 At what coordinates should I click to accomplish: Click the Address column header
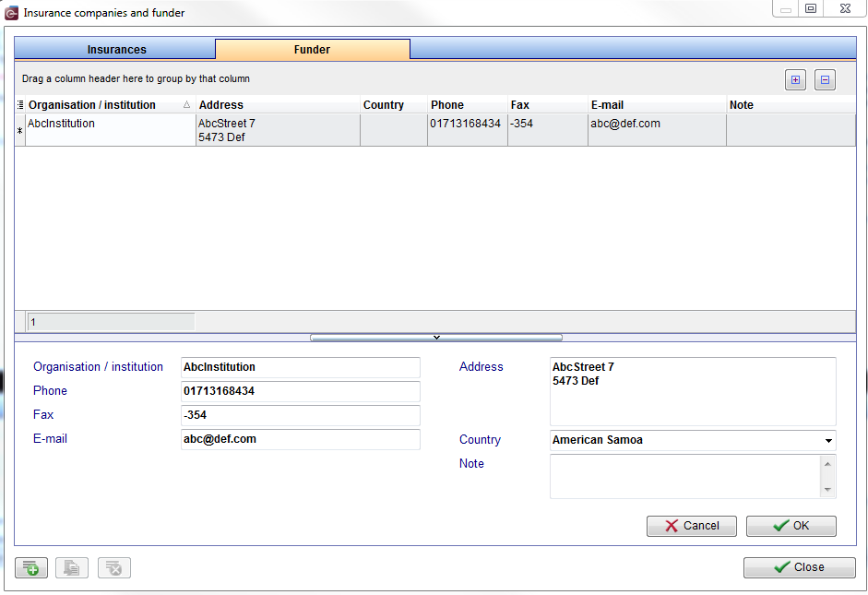(x=278, y=104)
